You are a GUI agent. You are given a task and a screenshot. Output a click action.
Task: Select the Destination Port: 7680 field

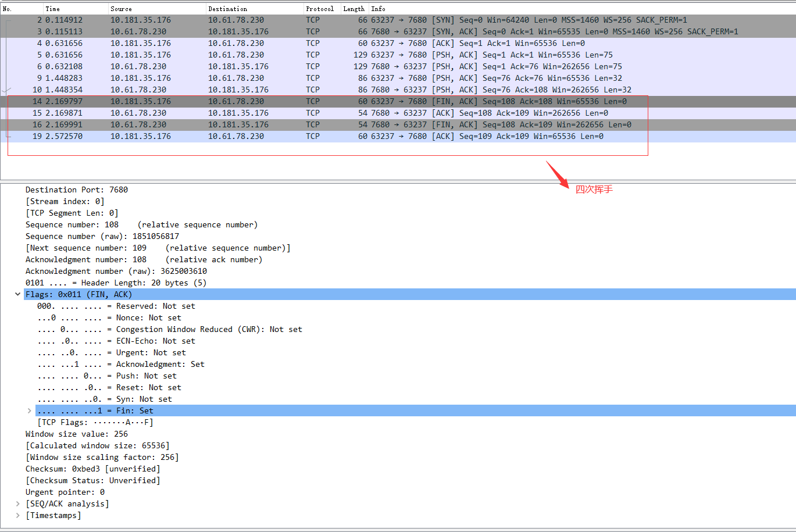(x=76, y=190)
